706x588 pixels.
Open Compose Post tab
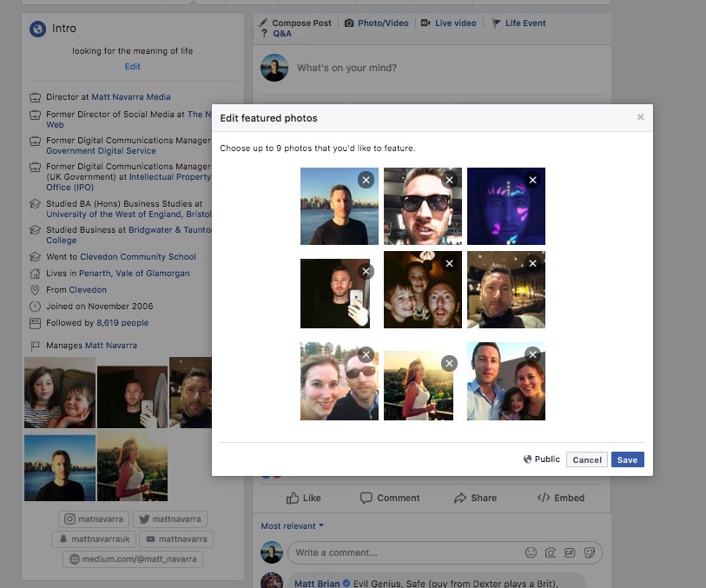tap(296, 23)
